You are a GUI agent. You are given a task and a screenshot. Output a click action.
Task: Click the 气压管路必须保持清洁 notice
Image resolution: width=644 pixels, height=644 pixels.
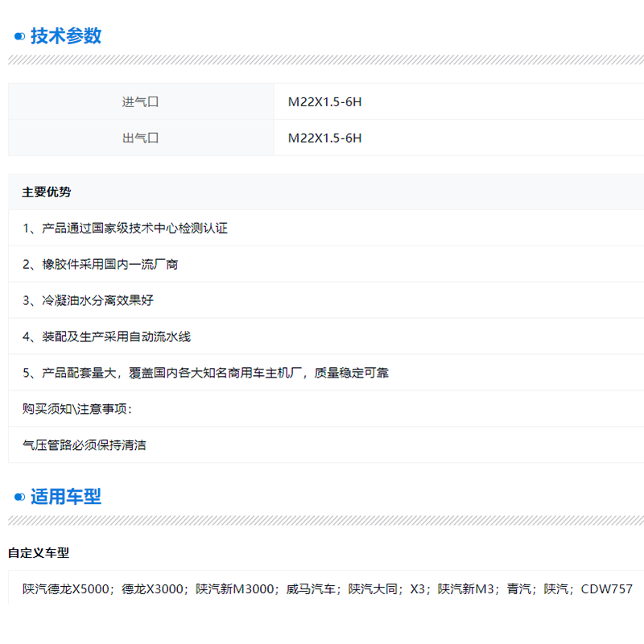tap(85, 445)
